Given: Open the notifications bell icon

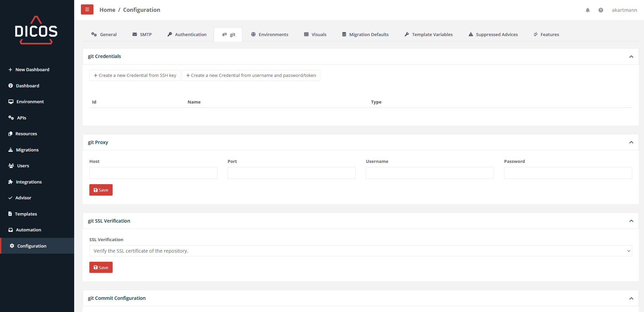Looking at the screenshot, I should (588, 10).
